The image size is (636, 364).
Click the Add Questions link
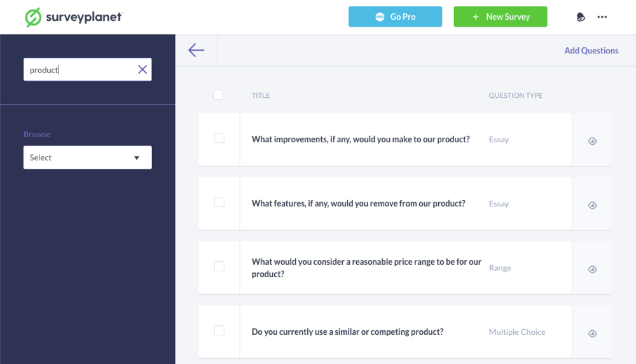tap(591, 51)
